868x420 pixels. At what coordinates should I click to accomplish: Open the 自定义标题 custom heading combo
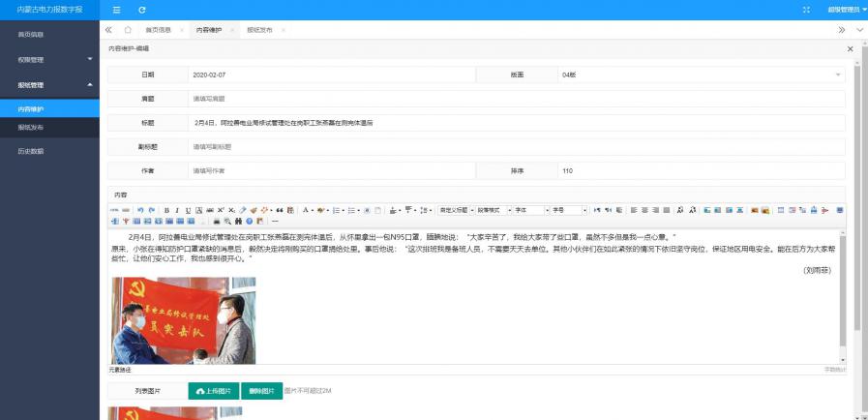456,210
